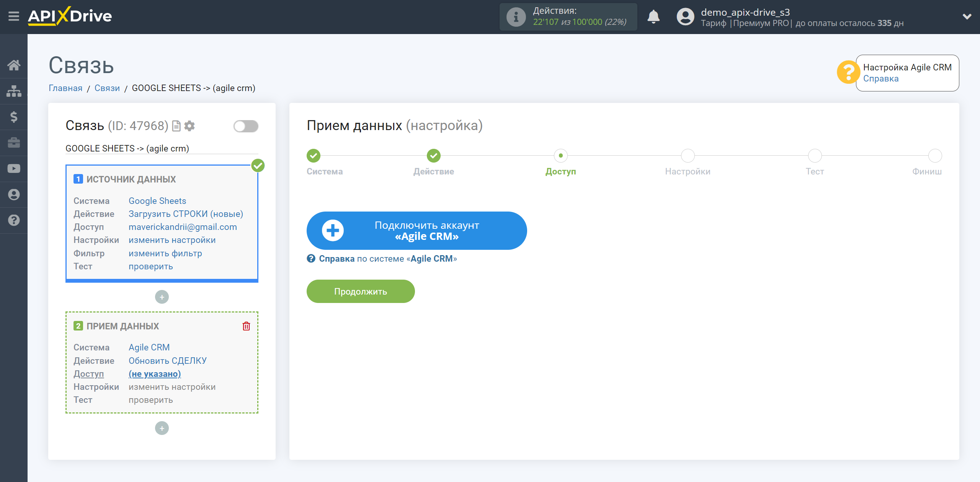980x482 pixels.
Task: Open the Справка link in help box
Action: point(881,78)
